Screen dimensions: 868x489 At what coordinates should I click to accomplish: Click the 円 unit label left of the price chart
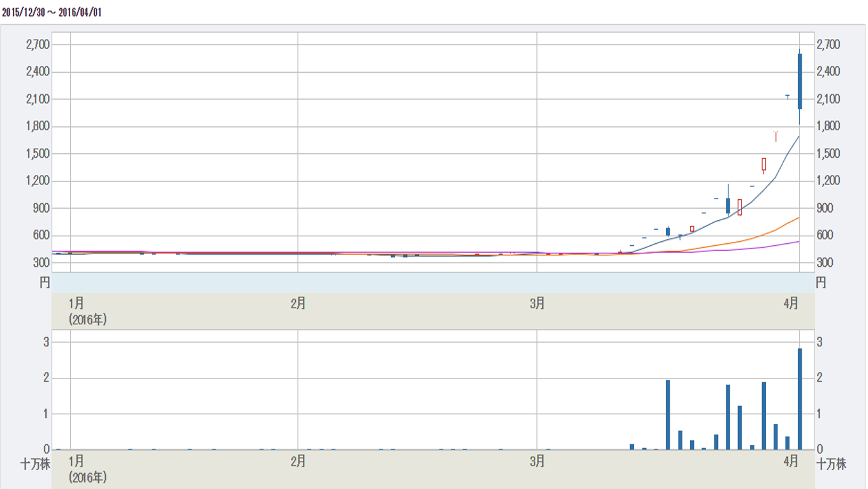pyautogui.click(x=45, y=282)
